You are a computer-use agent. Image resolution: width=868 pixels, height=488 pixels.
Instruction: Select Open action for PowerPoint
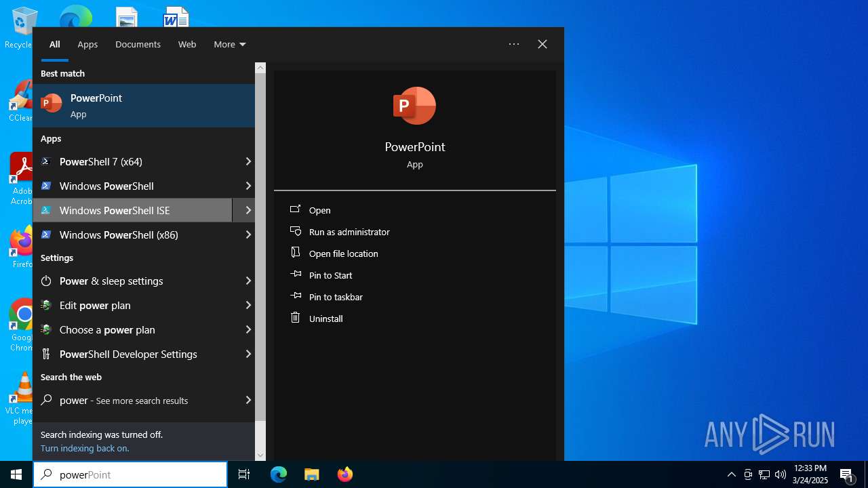pyautogui.click(x=320, y=210)
